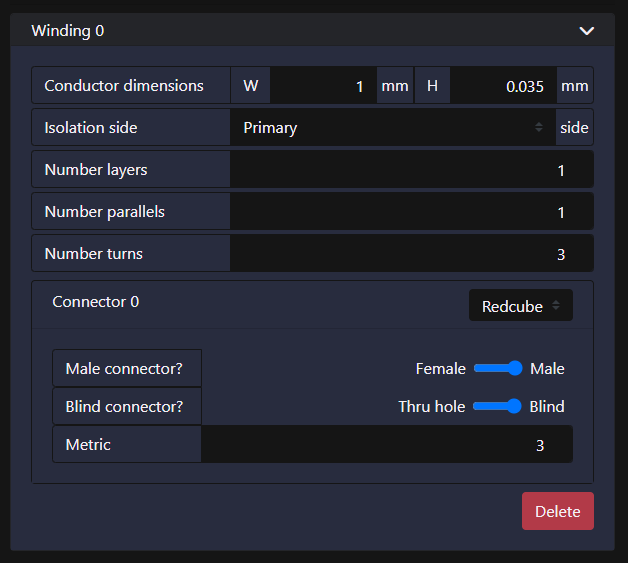This screenshot has height=563, width=628.
Task: Click the Isolation side dropdown arrows icon
Action: tap(539, 127)
